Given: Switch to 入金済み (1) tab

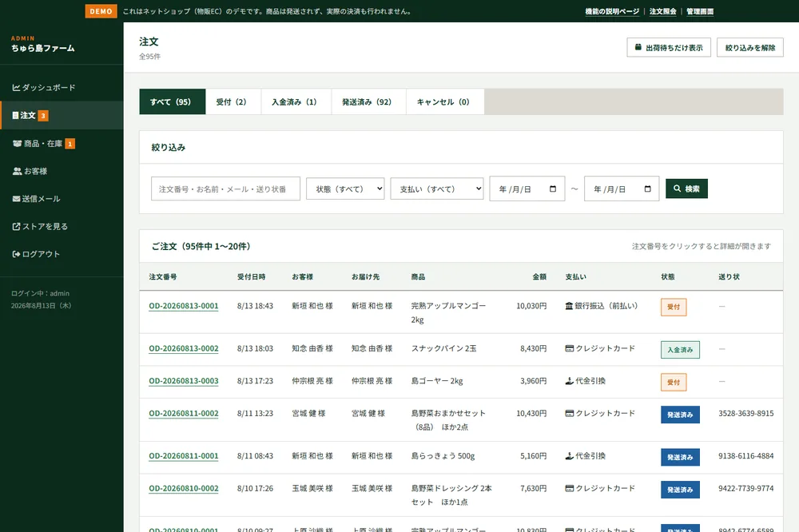Looking at the screenshot, I should [x=296, y=101].
